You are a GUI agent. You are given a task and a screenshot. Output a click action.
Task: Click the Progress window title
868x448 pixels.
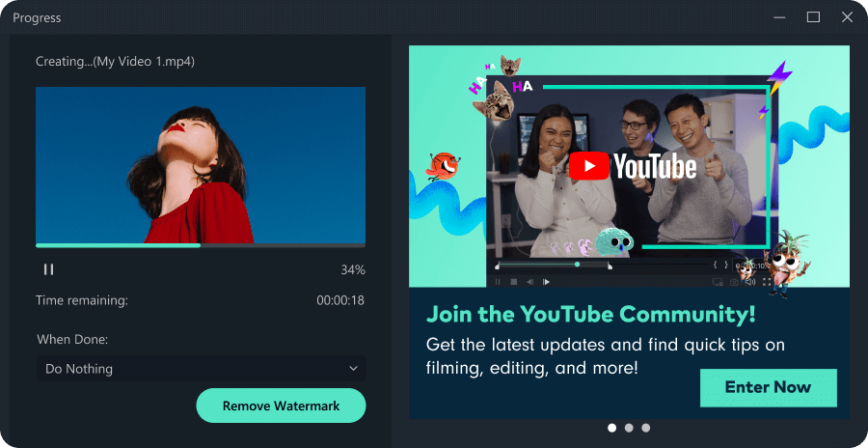pos(37,17)
